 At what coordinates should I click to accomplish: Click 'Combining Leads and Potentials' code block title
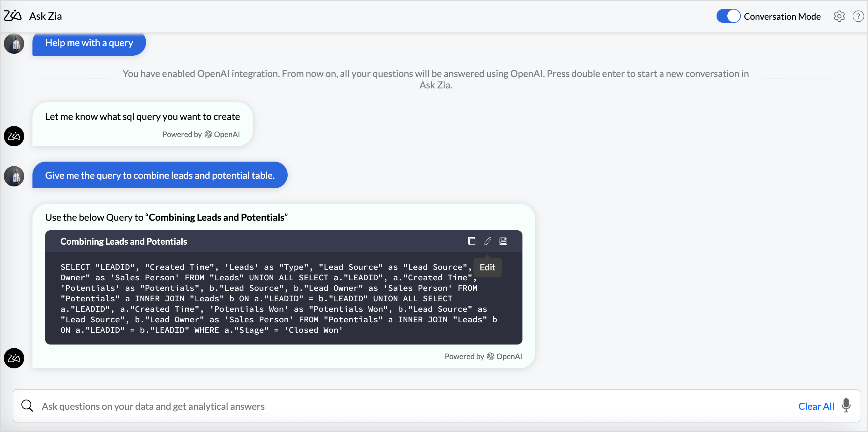123,242
